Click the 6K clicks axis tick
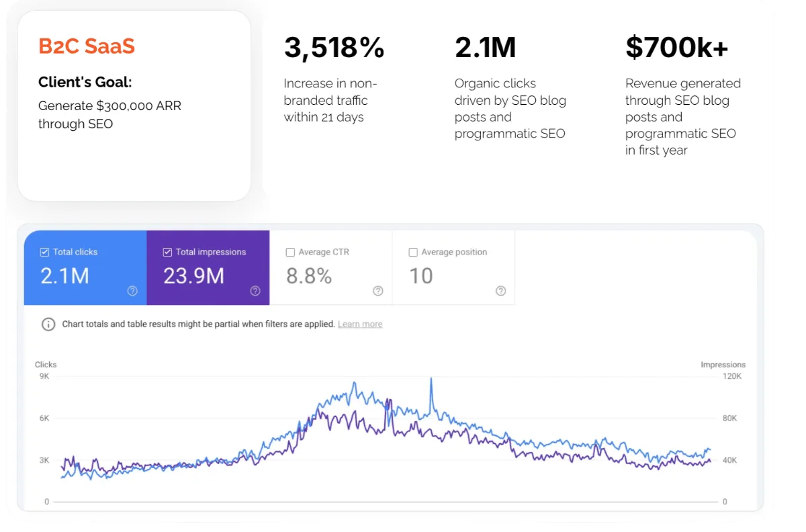Image resolution: width=806 pixels, height=532 pixels. coord(44,418)
